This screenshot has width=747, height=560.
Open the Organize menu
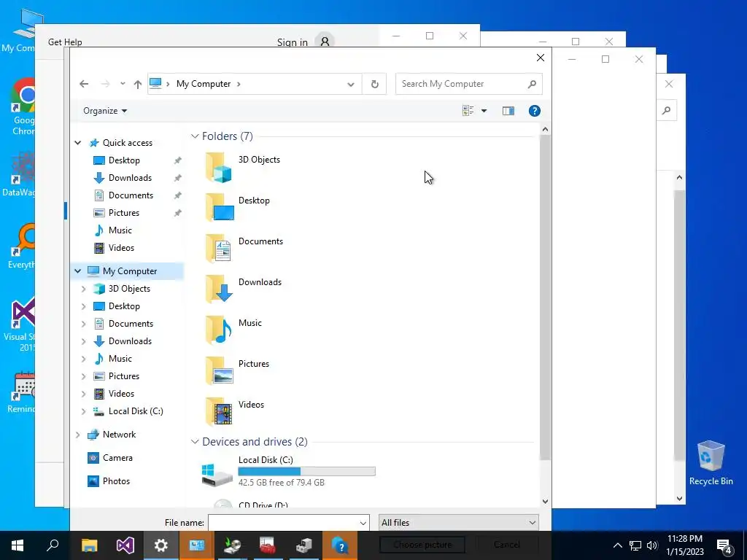click(105, 111)
